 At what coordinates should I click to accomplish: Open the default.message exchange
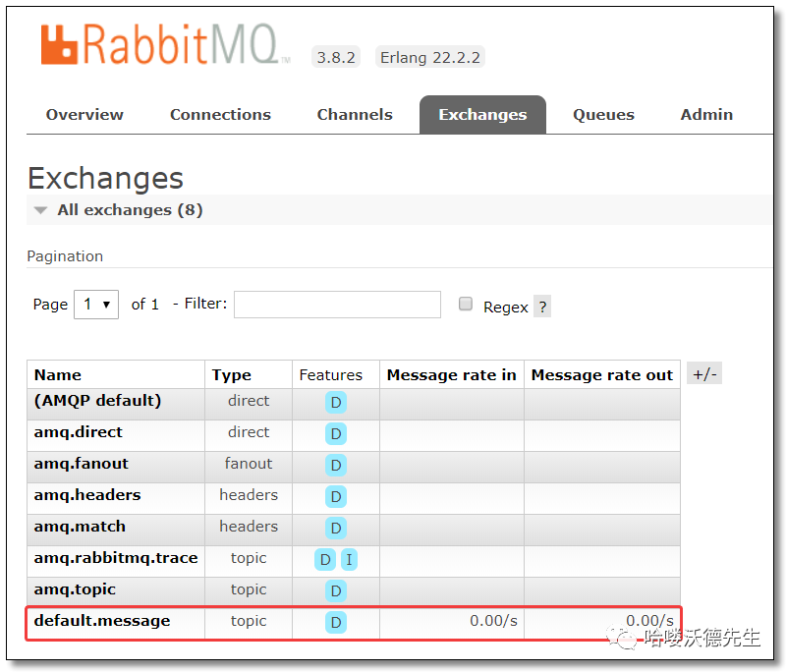coord(102,621)
